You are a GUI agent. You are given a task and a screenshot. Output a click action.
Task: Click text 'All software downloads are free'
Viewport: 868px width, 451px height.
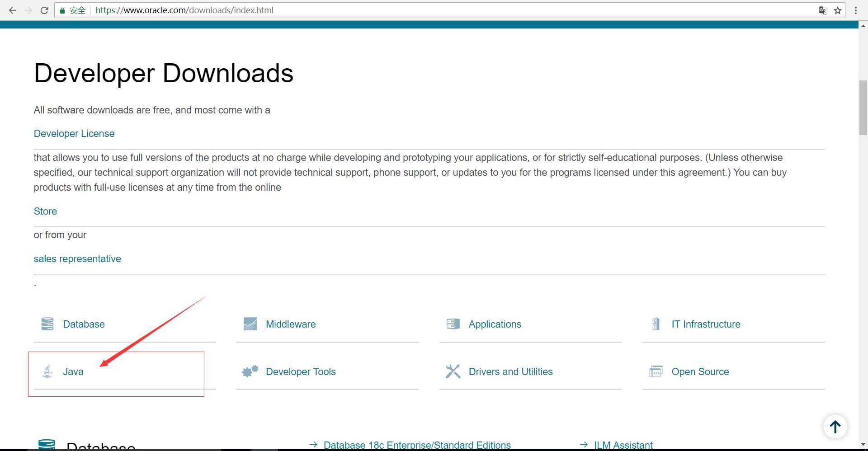[102, 110]
